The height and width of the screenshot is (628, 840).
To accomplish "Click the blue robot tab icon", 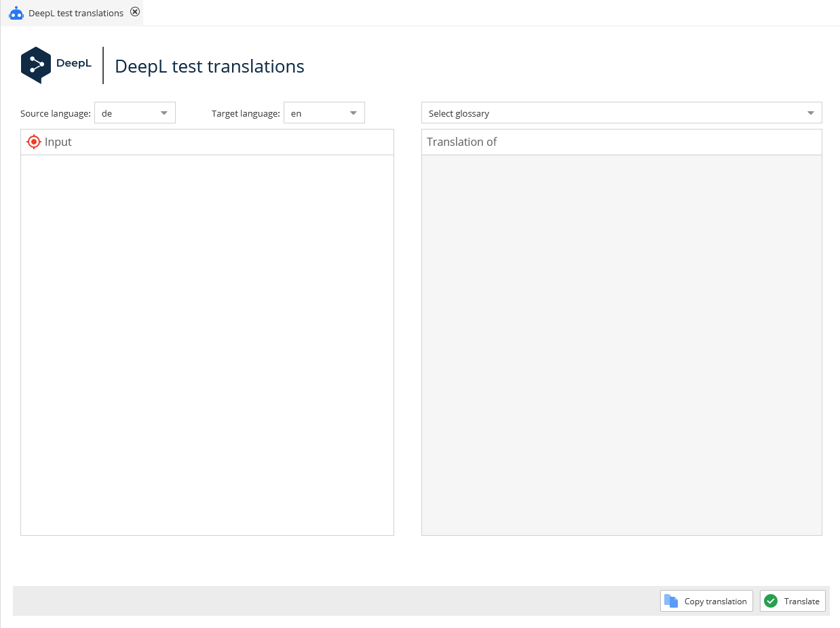I will (16, 13).
